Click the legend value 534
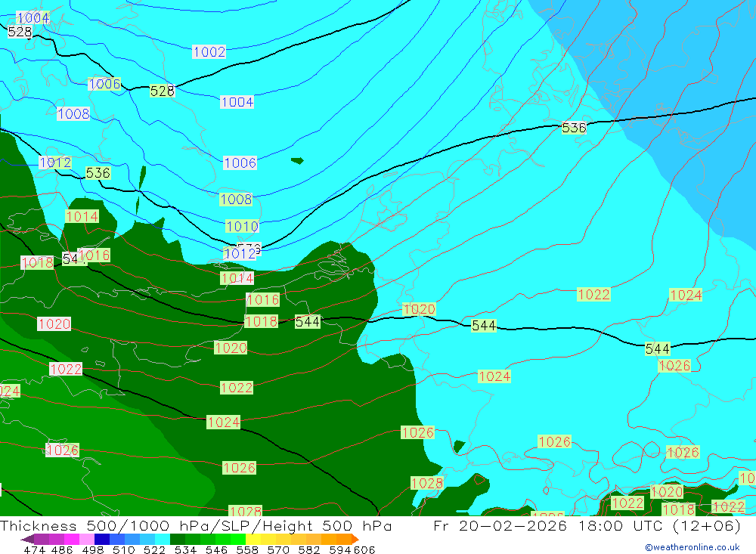This screenshot has height=554, width=756. click(185, 549)
